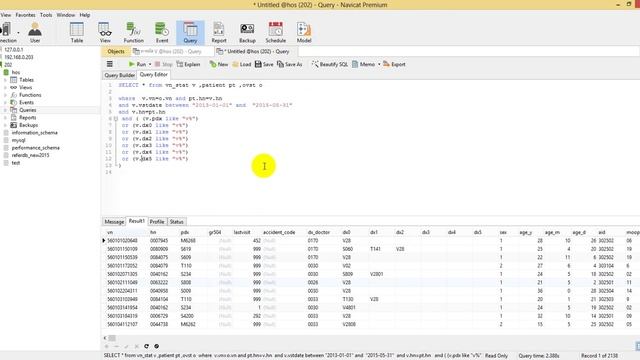640x360 pixels.
Task: Click the refresh icon below results grid
Action: (x=147, y=346)
